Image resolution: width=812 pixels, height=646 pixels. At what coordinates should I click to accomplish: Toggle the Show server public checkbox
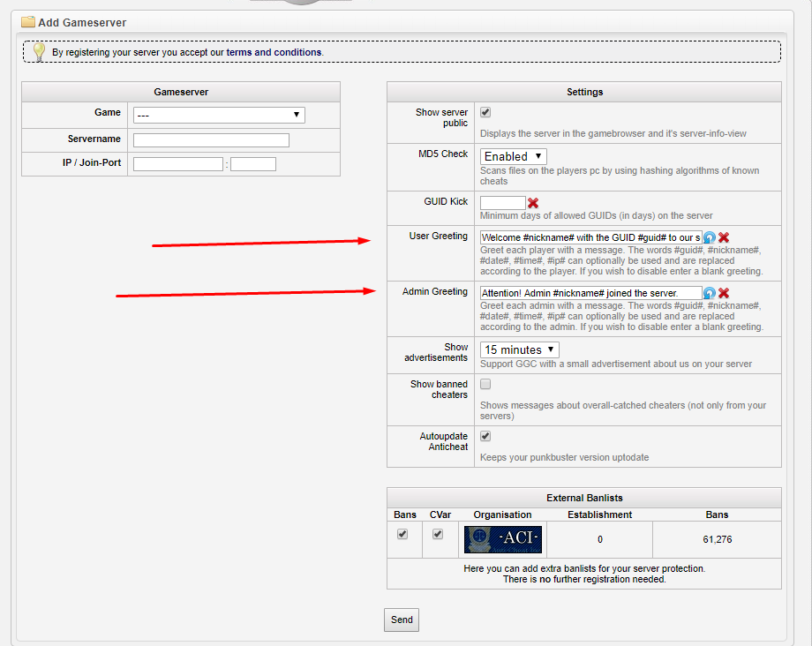pos(485,113)
